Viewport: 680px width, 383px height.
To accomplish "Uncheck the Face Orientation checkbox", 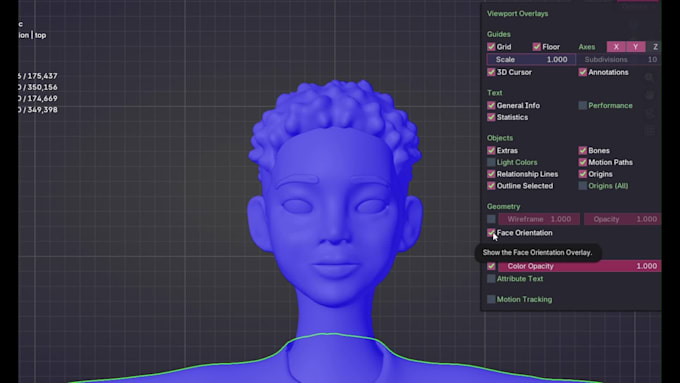I will 491,232.
